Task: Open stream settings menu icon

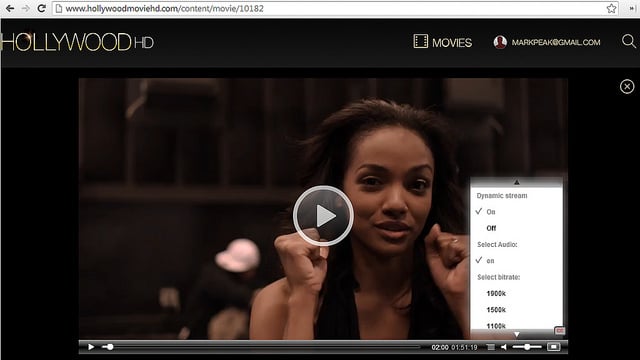Action: coord(491,347)
